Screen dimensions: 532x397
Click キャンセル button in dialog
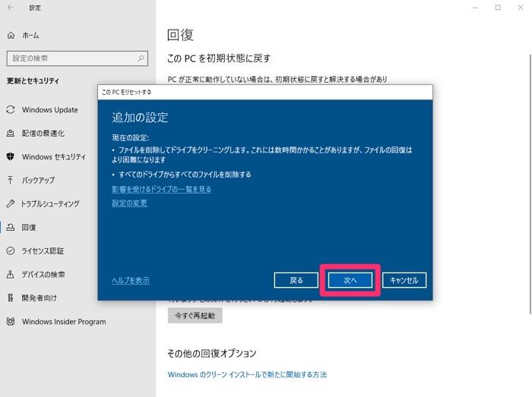click(x=404, y=280)
